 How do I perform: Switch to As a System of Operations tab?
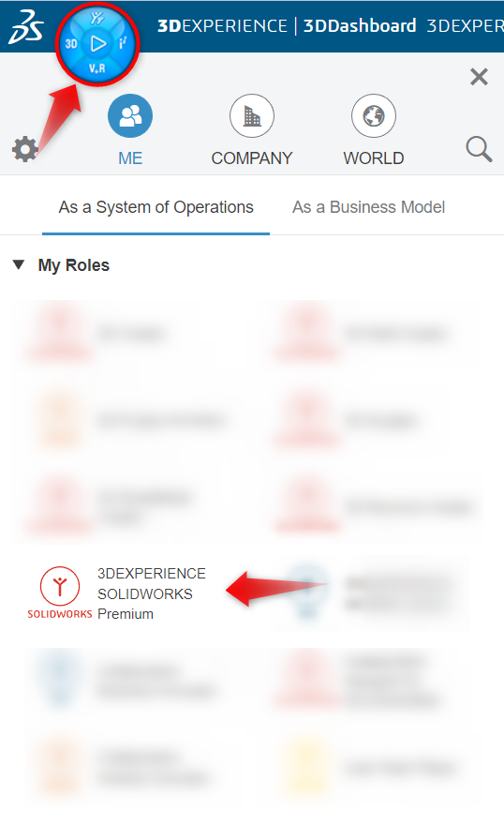coord(156,207)
